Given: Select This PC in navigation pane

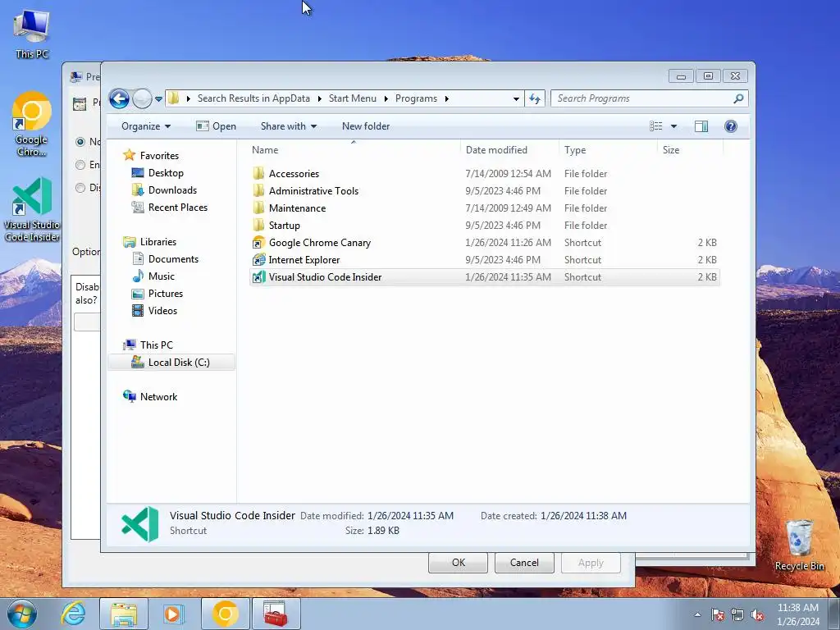Looking at the screenshot, I should point(157,345).
